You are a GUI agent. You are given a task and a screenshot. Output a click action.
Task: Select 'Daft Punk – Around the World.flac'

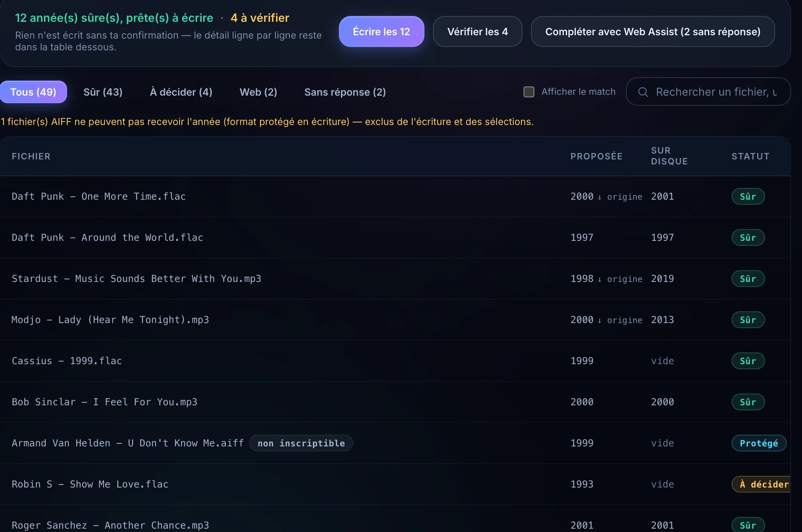click(x=107, y=237)
